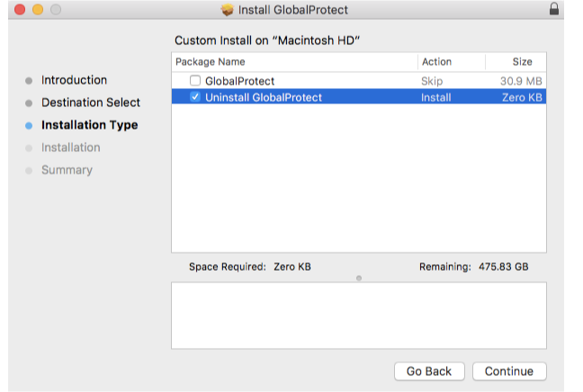
Task: Click the blue bullet beside Installation Type
Action: (x=29, y=126)
